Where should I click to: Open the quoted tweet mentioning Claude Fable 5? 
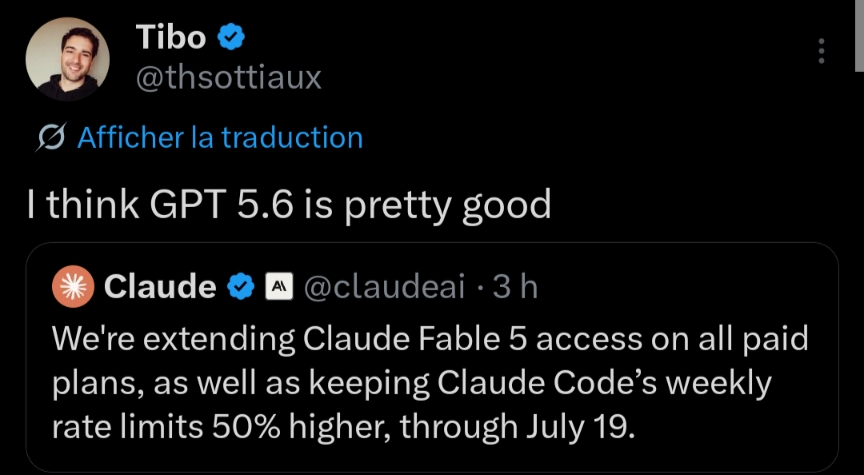coord(432,357)
